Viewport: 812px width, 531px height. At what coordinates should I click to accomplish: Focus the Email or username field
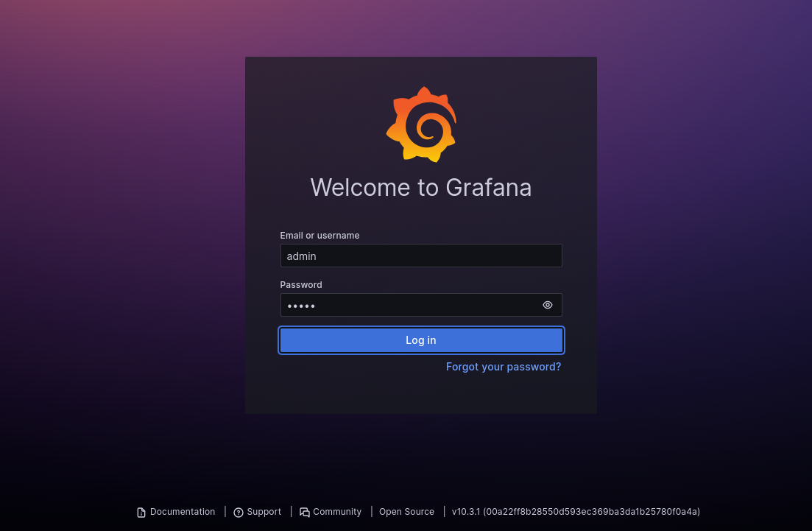[x=421, y=256]
